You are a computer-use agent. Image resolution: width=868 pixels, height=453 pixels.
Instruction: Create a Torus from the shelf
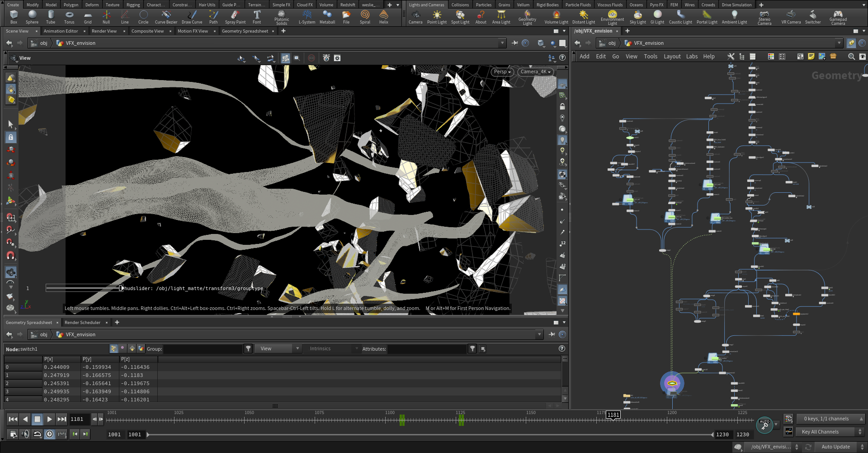click(69, 17)
